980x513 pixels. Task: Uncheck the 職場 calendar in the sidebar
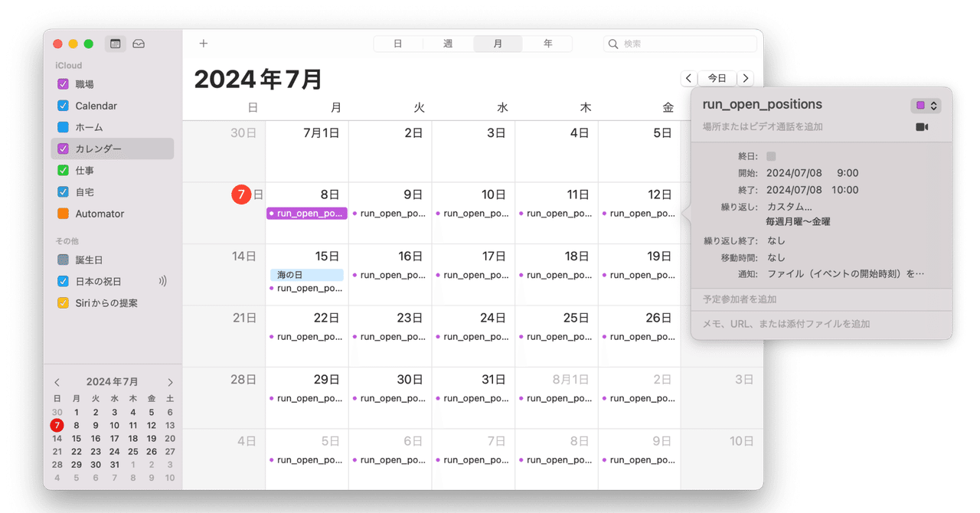63,83
